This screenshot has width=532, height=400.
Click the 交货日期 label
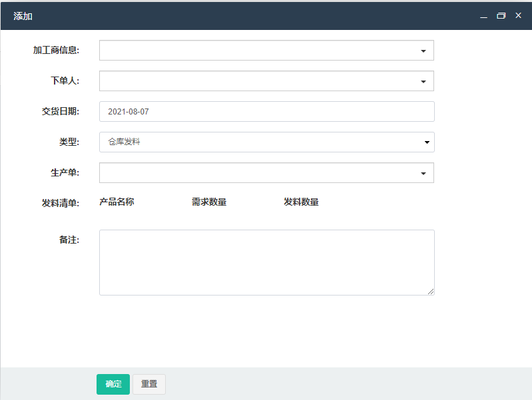pos(61,111)
